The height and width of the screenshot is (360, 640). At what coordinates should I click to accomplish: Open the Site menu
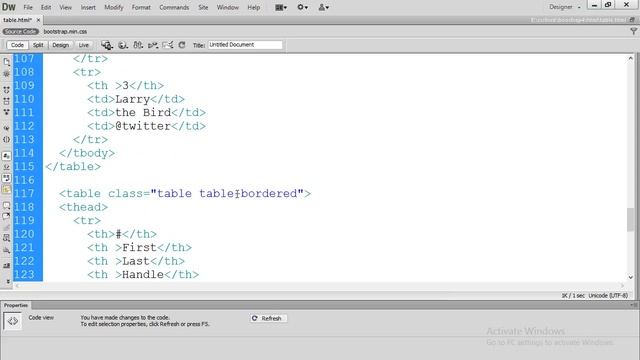[x=203, y=7]
